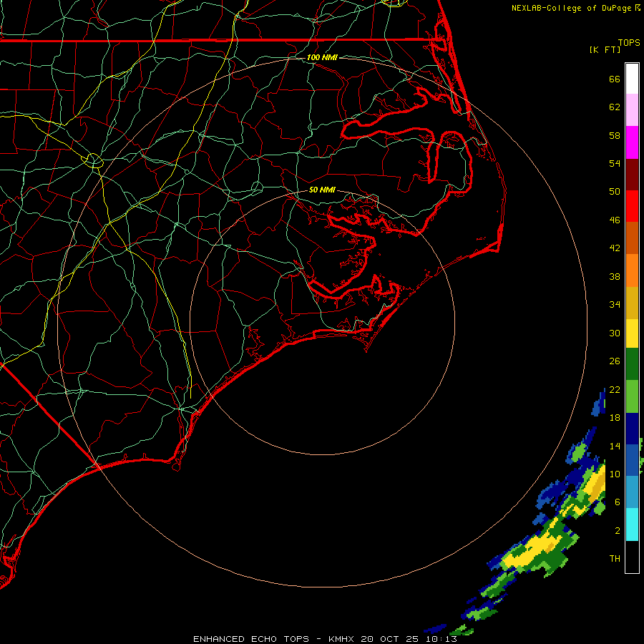644x644 pixels.
Task: Click the 38 scale value
Action: tap(615, 276)
